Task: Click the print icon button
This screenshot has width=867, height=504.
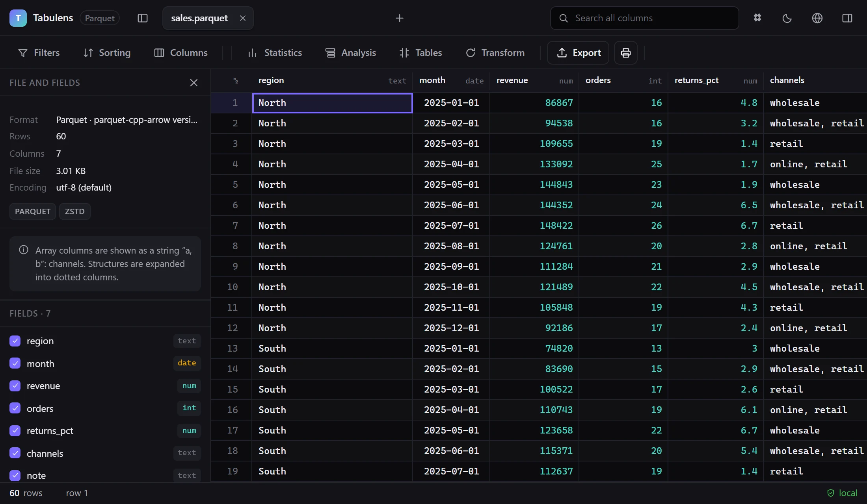Action: click(626, 53)
